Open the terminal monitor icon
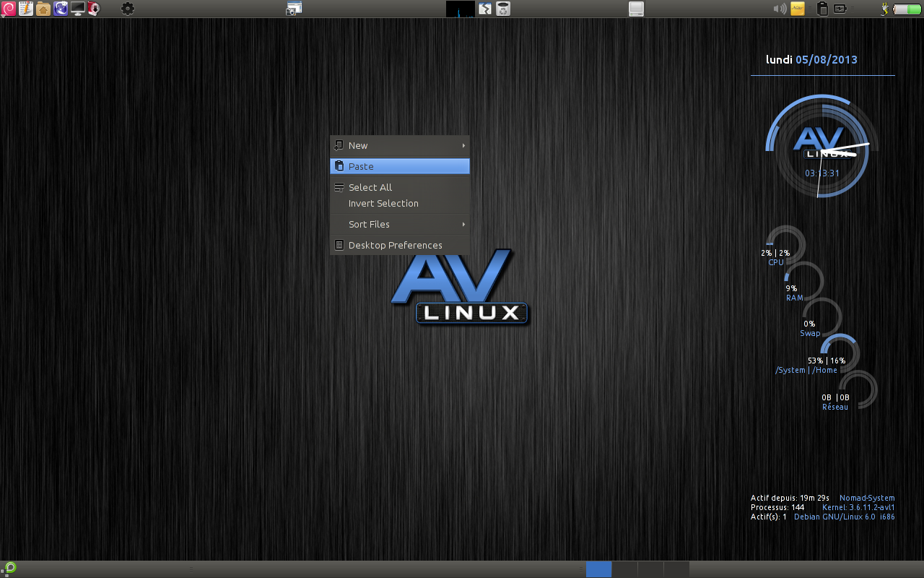The image size is (924, 578). point(78,9)
